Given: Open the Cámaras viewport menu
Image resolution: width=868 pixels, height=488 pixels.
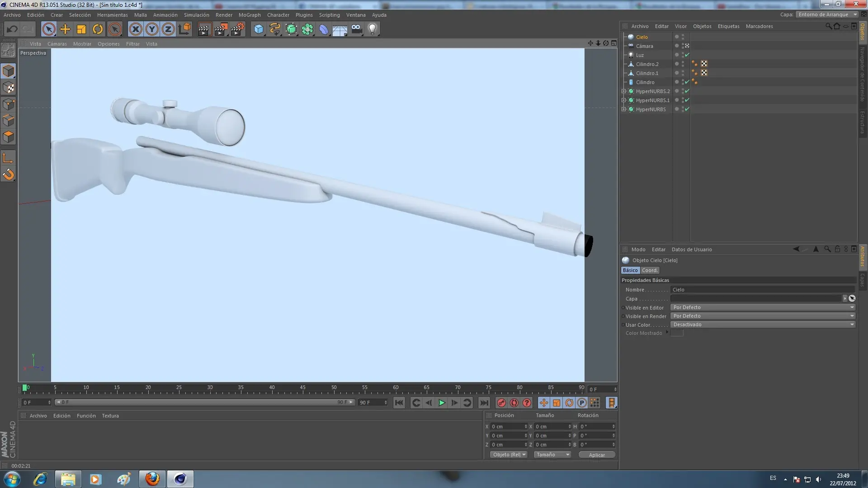Looking at the screenshot, I should coord(57,44).
